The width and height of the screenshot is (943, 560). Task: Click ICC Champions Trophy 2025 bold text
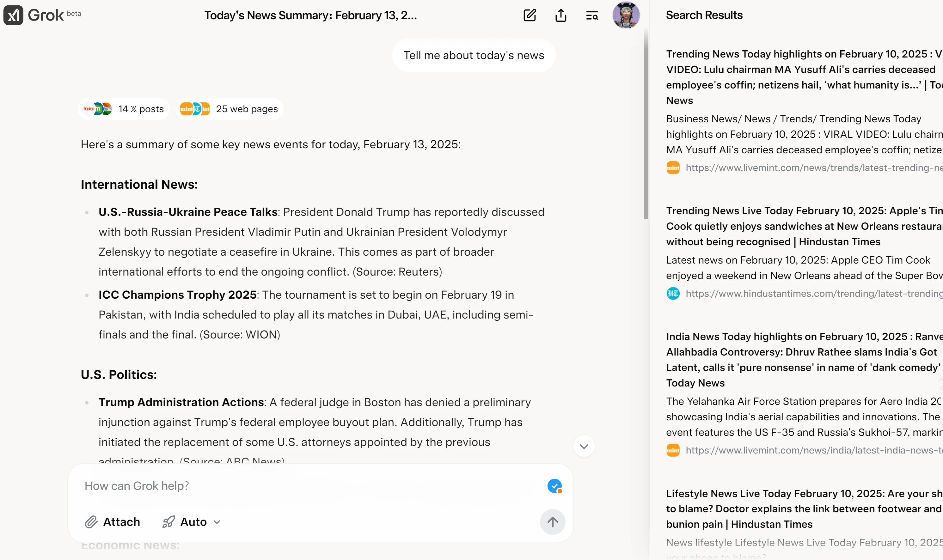click(x=177, y=295)
